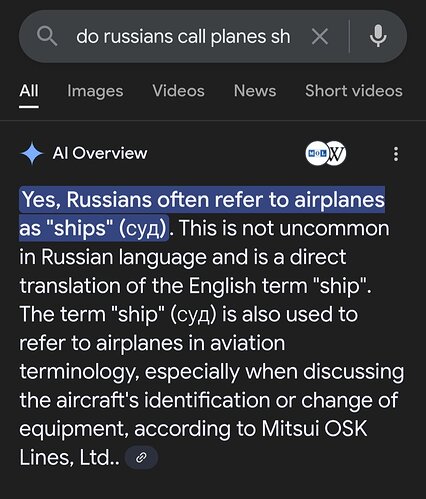The image size is (426, 499).
Task: Go to the Short videos tab
Action: [x=354, y=91]
